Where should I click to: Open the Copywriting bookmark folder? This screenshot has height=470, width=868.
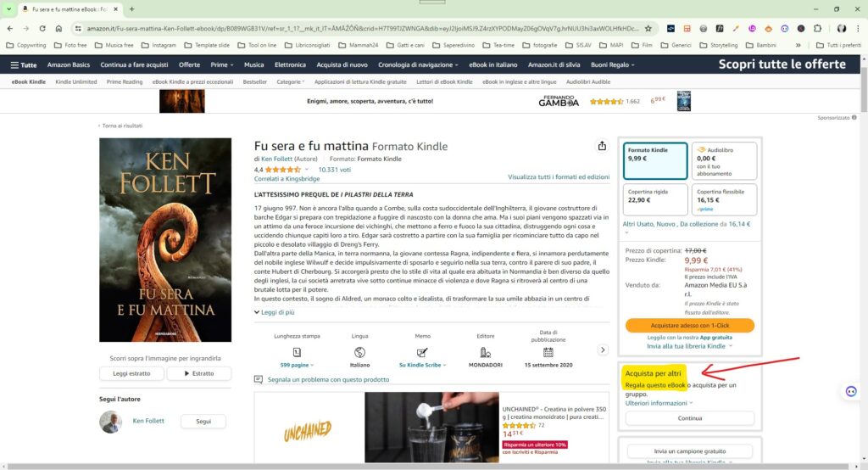(x=26, y=46)
